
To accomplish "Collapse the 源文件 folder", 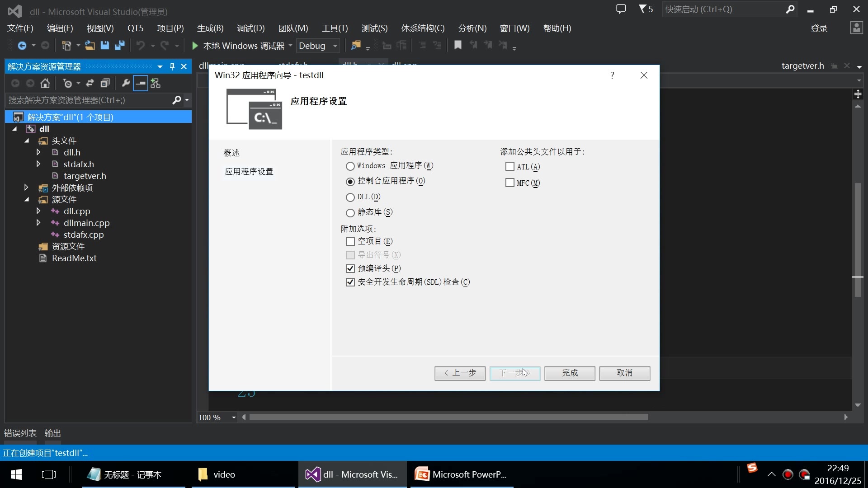I will pyautogui.click(x=27, y=199).
